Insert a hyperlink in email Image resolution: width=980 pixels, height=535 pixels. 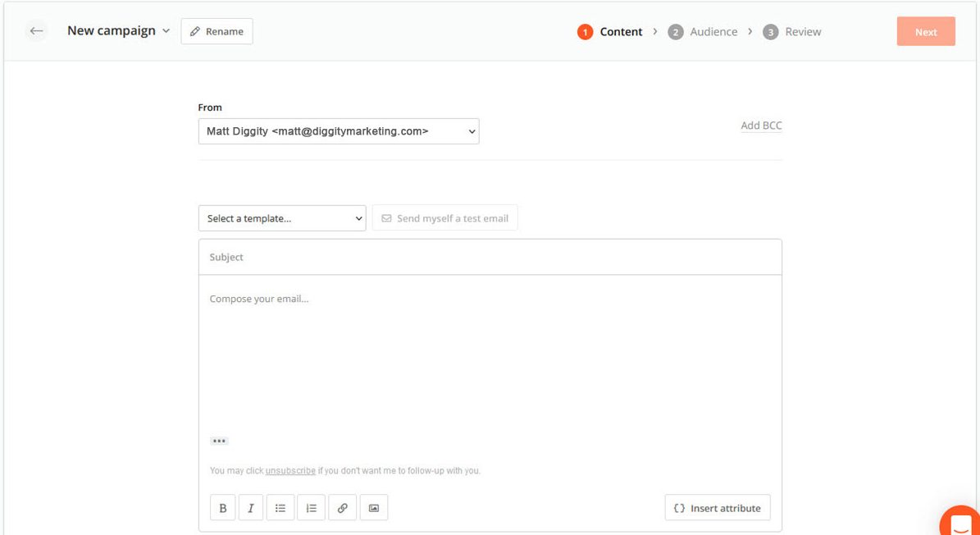tap(343, 508)
